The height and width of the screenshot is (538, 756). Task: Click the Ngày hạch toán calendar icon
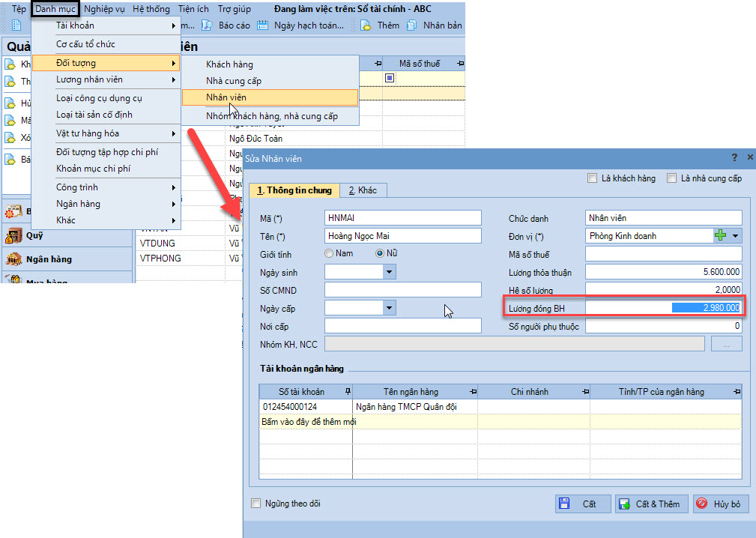click(262, 25)
